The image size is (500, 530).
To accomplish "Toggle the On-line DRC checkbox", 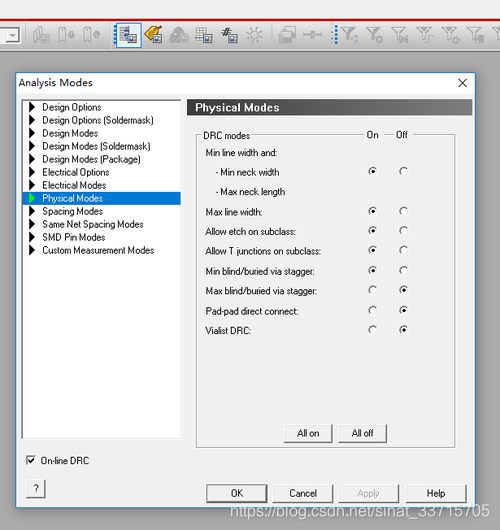I will (30, 460).
